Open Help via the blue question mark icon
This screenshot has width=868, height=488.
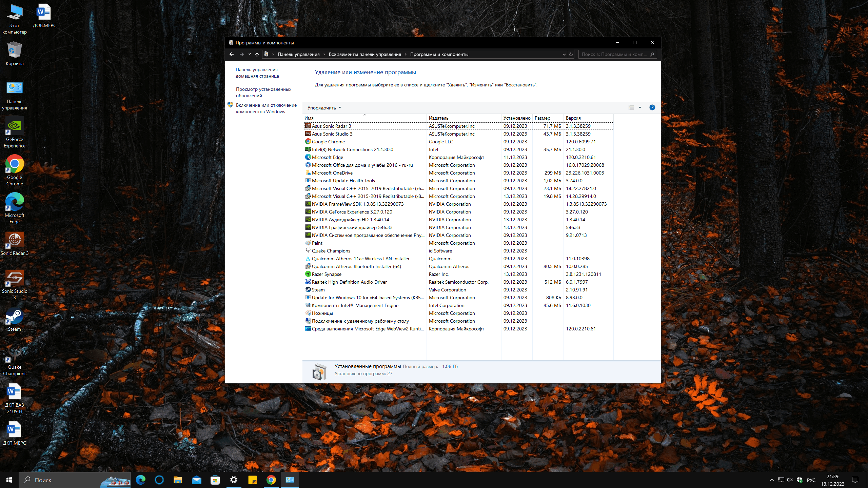pos(652,107)
